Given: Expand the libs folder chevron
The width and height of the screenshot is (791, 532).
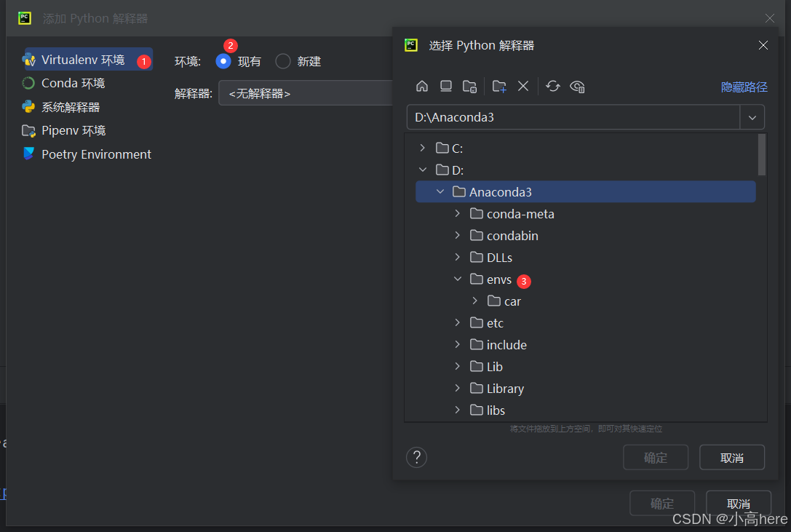Looking at the screenshot, I should click(x=458, y=410).
